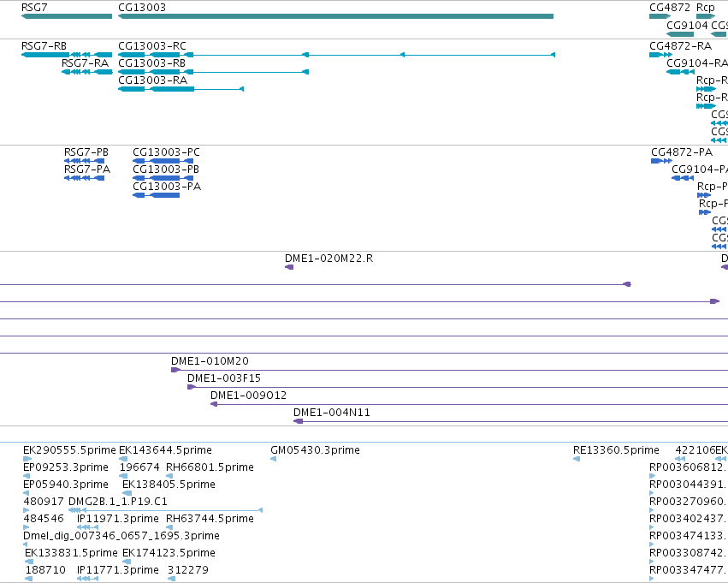Select the RE13360.5prime arrow glyph
Viewport: 728px width, 583px height.
tap(577, 459)
